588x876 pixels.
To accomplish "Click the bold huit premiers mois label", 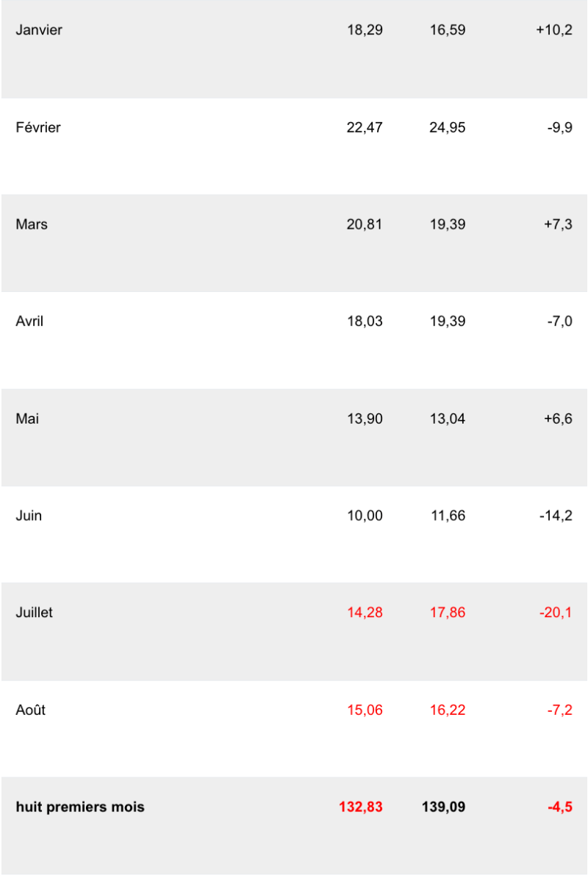I will pyautogui.click(x=80, y=807).
